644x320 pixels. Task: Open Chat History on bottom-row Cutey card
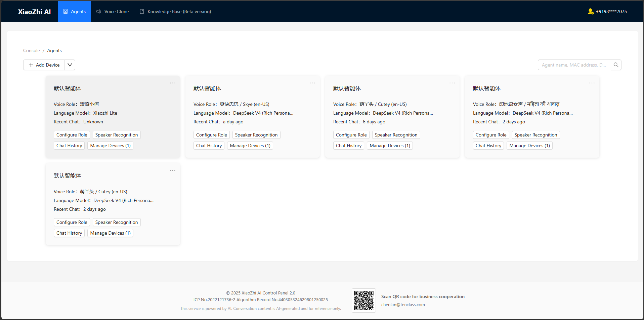tap(69, 233)
